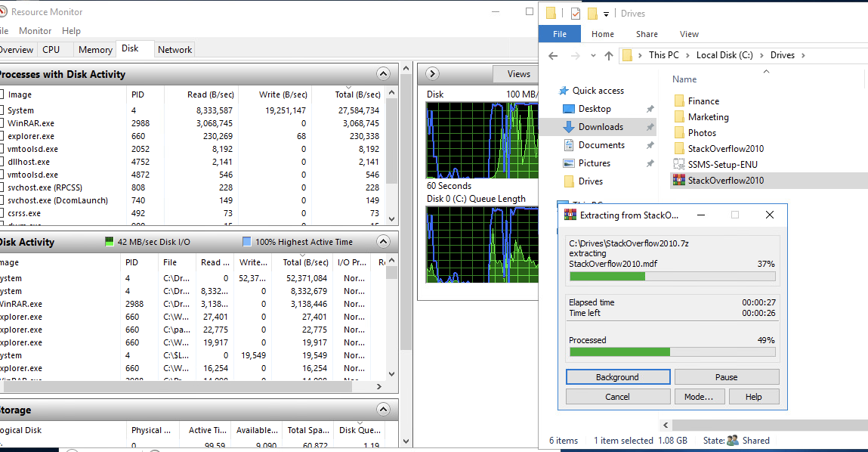Tick the checkbox for svchost.exe (DcomLaunch)
Screen dimensions: 868x452
tap(2, 200)
